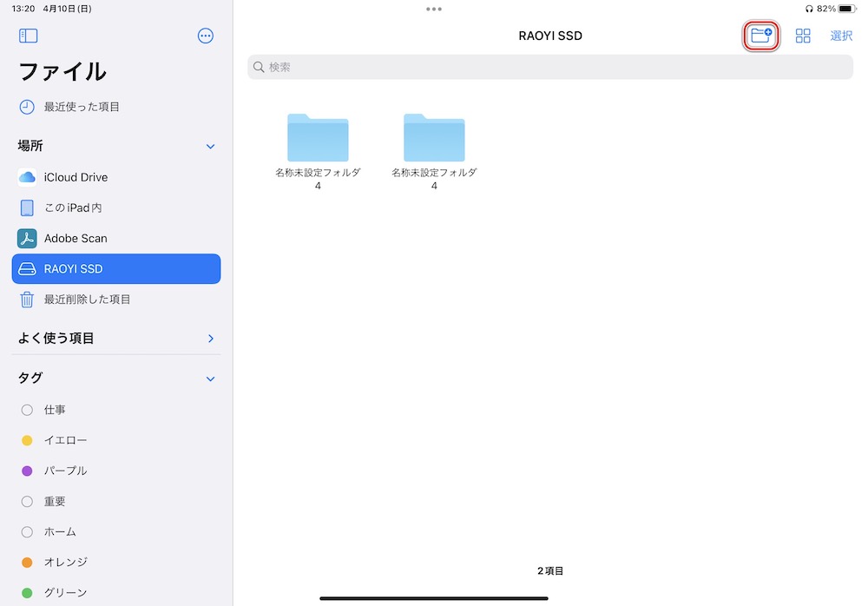Open このiPad内 location
The height and width of the screenshot is (606, 868).
tap(116, 207)
